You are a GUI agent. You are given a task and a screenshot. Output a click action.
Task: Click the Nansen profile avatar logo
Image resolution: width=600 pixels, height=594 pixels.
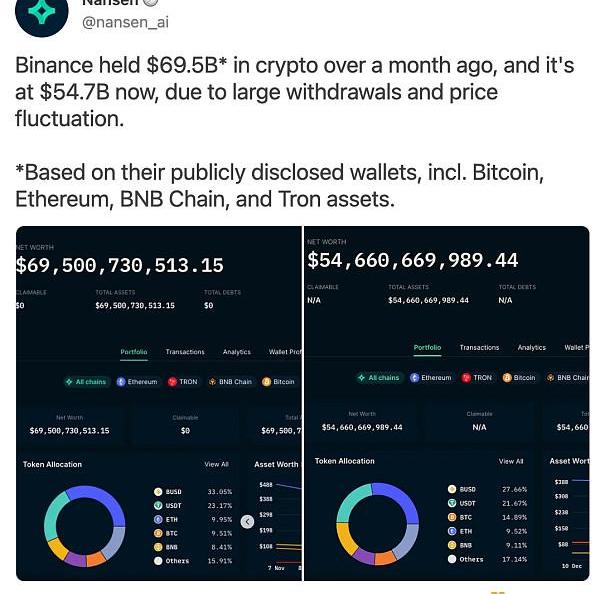pos(40,10)
